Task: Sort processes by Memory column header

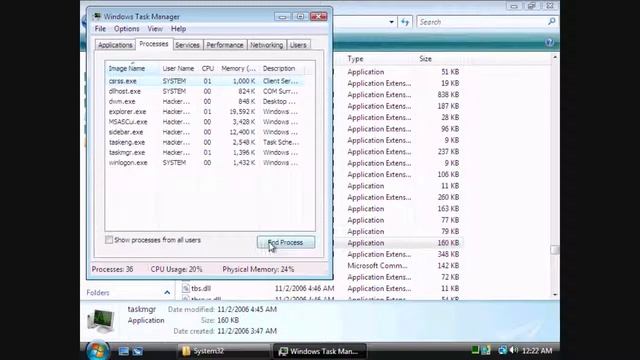Action: [x=238, y=69]
